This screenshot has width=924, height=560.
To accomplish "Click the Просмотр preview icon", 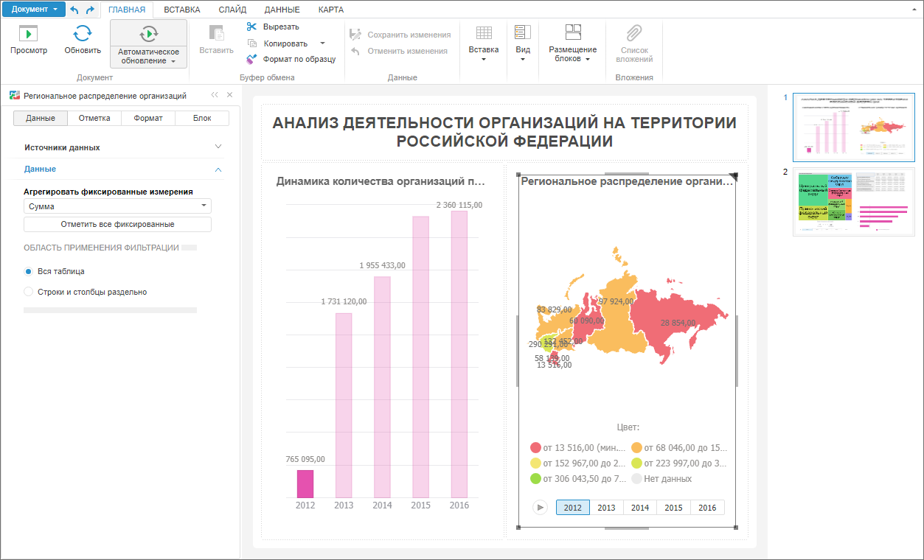I will pos(28,33).
